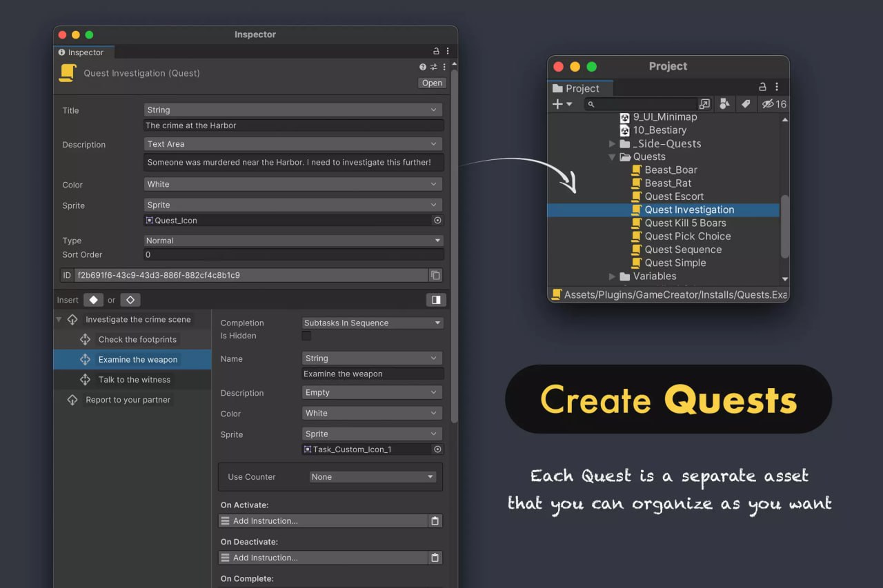
Task: Toggle the Is Hidden checkbox
Action: pos(306,336)
